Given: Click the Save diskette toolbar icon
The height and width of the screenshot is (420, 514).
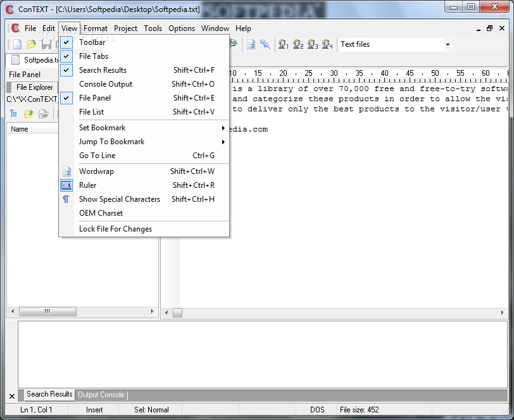Looking at the screenshot, I should tap(46, 44).
